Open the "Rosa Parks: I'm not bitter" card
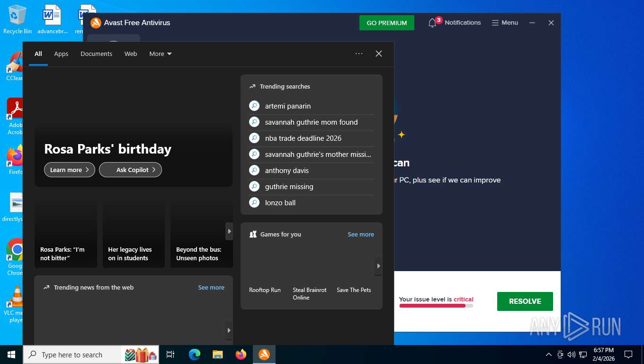Image resolution: width=644 pixels, height=364 pixels. (66, 235)
